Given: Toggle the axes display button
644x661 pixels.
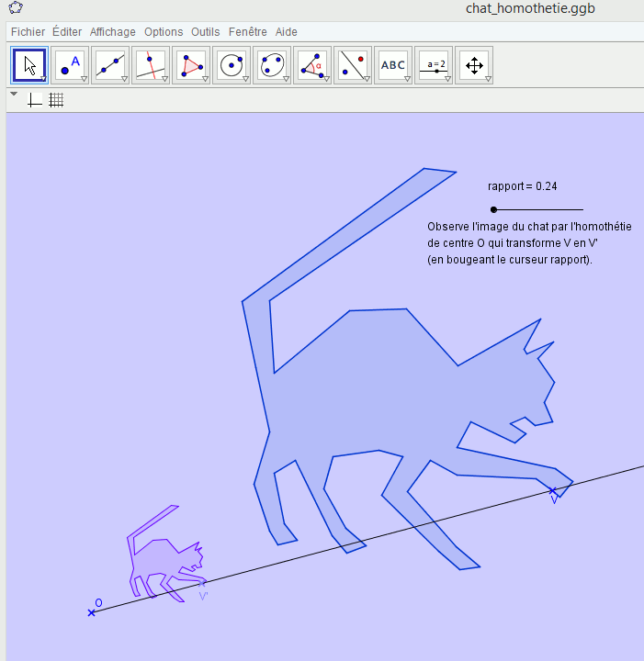Looking at the screenshot, I should [35, 100].
